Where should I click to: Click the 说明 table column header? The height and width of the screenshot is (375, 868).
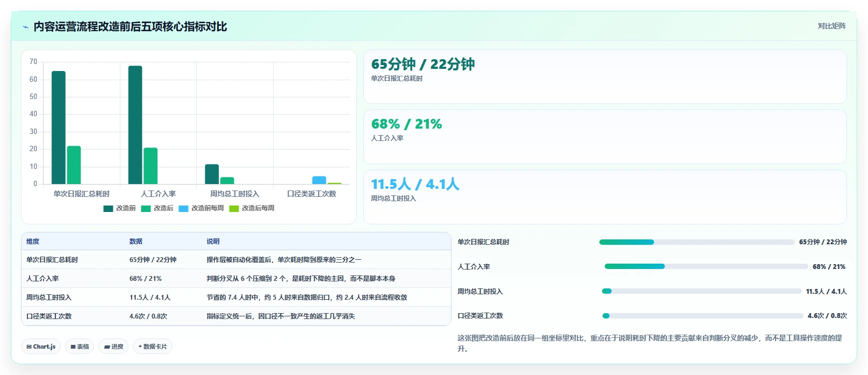pyautogui.click(x=213, y=242)
